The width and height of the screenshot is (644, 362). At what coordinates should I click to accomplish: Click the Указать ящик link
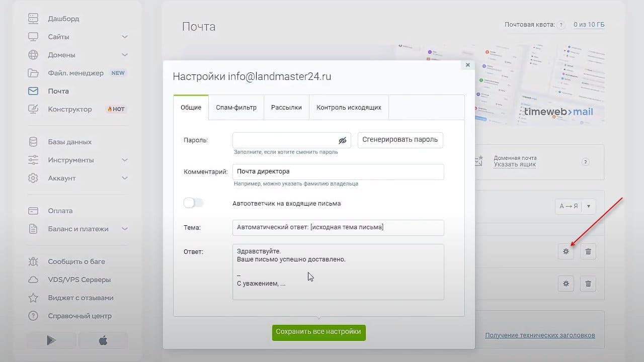(x=515, y=164)
